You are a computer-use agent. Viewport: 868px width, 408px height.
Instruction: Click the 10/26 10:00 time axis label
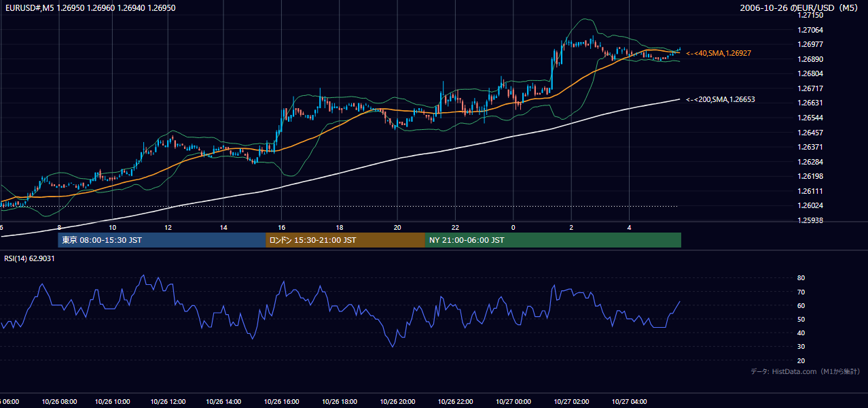pos(112,402)
